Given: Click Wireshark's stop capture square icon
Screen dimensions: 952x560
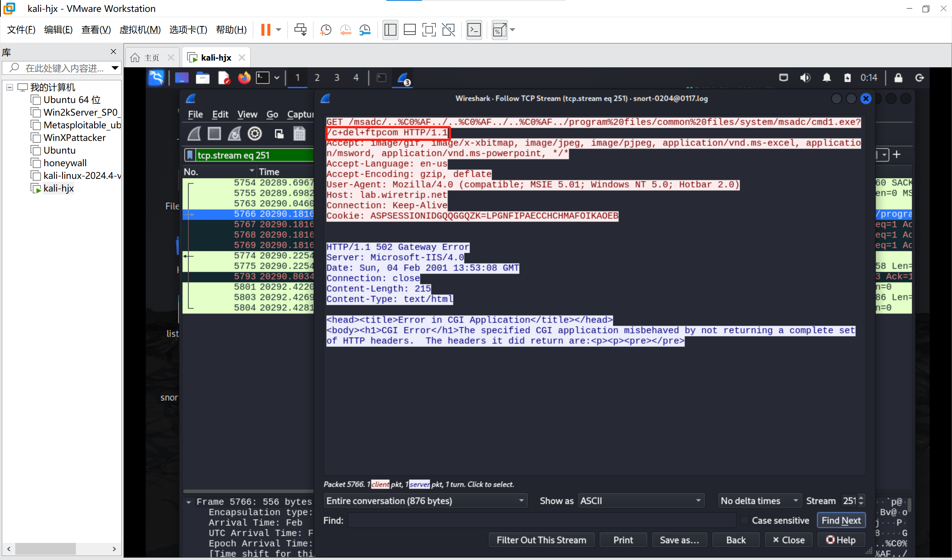Looking at the screenshot, I should 214,134.
